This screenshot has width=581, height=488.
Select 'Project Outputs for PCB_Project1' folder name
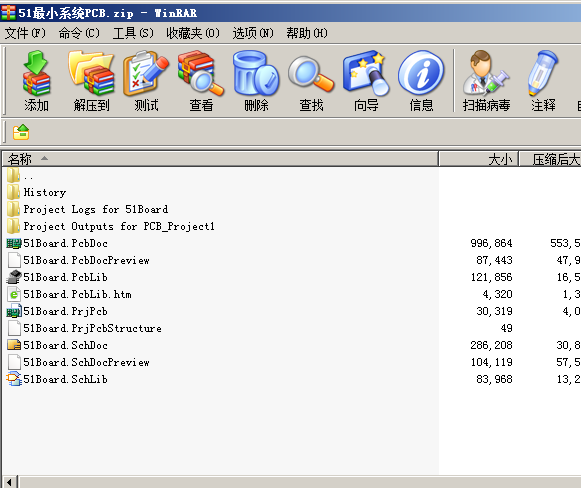tap(119, 226)
